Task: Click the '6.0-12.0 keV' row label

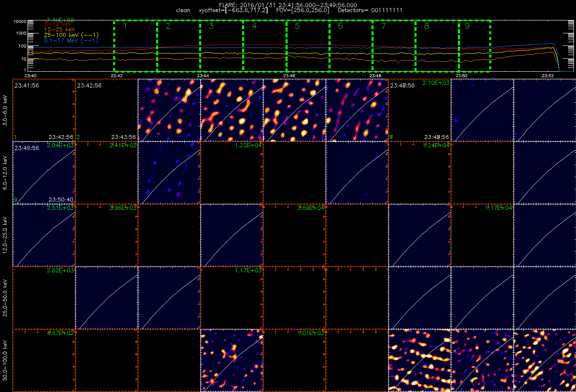Action: pyautogui.click(x=5, y=173)
